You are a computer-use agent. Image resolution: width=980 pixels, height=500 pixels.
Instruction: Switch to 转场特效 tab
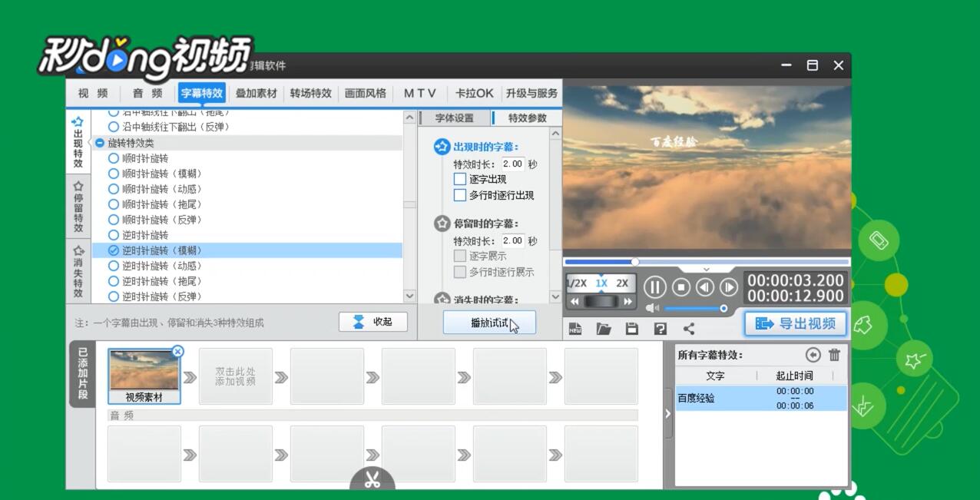310,93
